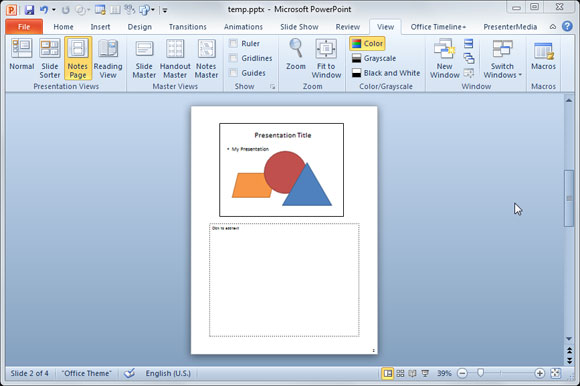
Task: Open the File tab
Action: 24,27
